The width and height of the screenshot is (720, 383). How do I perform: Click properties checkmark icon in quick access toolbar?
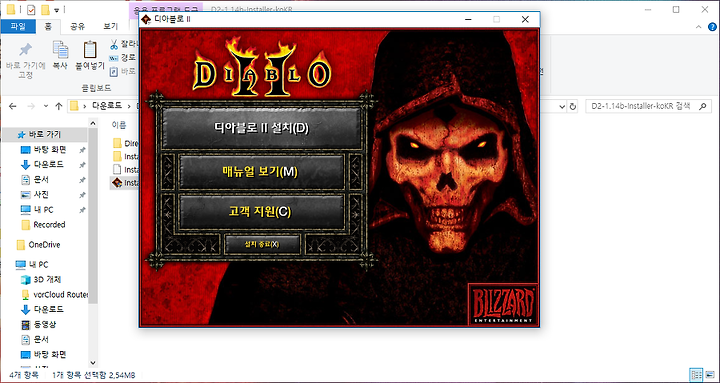[32, 9]
